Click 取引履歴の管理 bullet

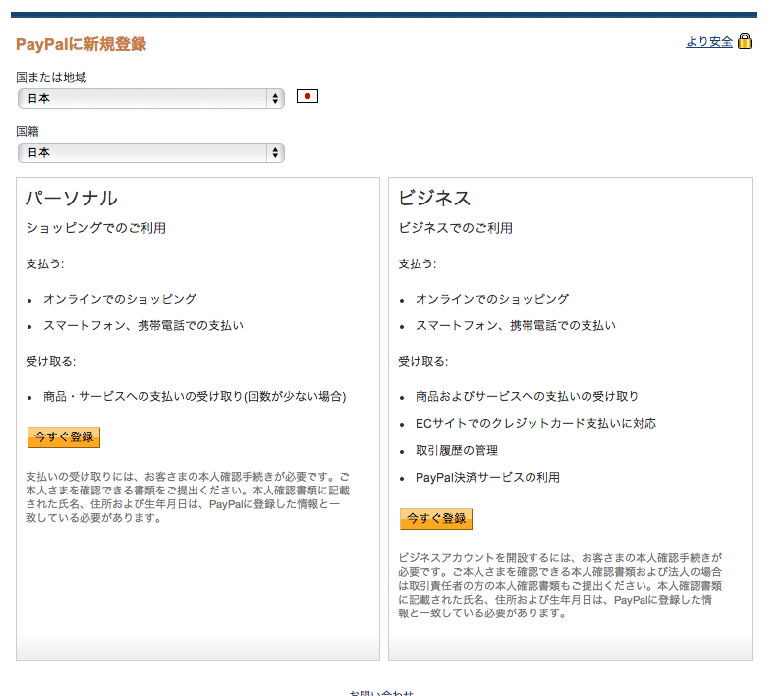(457, 451)
